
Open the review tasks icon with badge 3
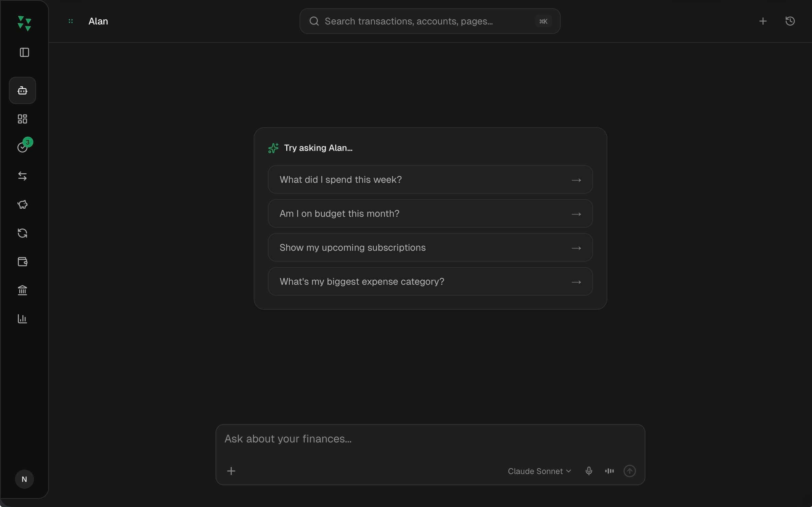[23, 147]
